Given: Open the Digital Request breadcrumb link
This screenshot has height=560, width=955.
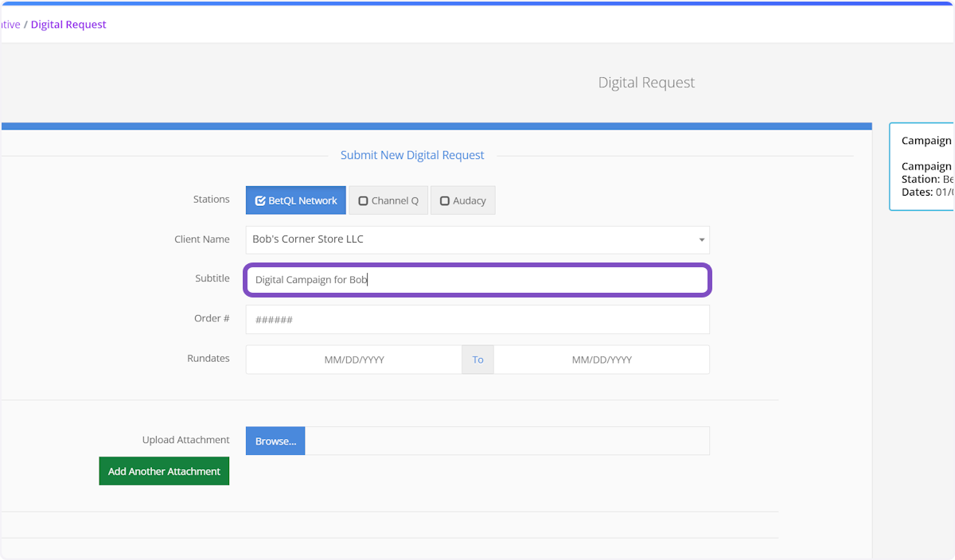Looking at the screenshot, I should [x=68, y=25].
